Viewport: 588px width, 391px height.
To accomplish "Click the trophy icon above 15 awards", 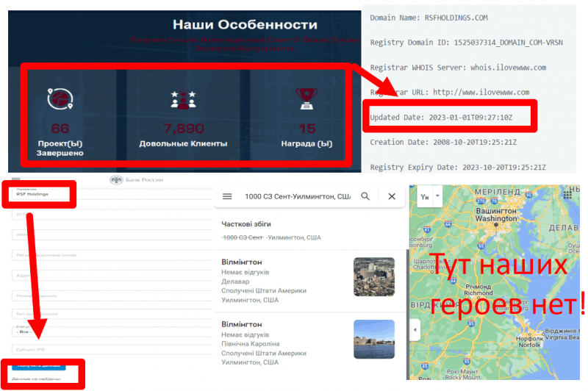I will point(306,99).
